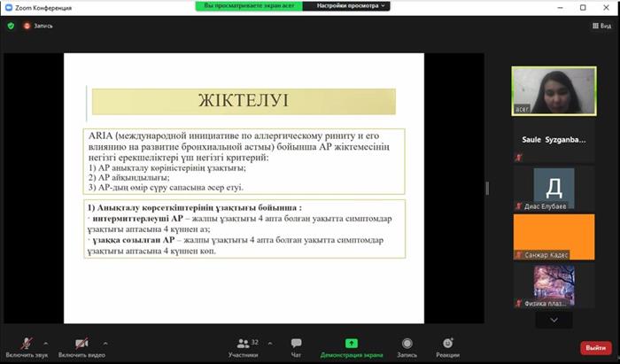This screenshot has height=364, width=620.
Task: Select Физика плаз... participant tile
Action: click(x=554, y=286)
